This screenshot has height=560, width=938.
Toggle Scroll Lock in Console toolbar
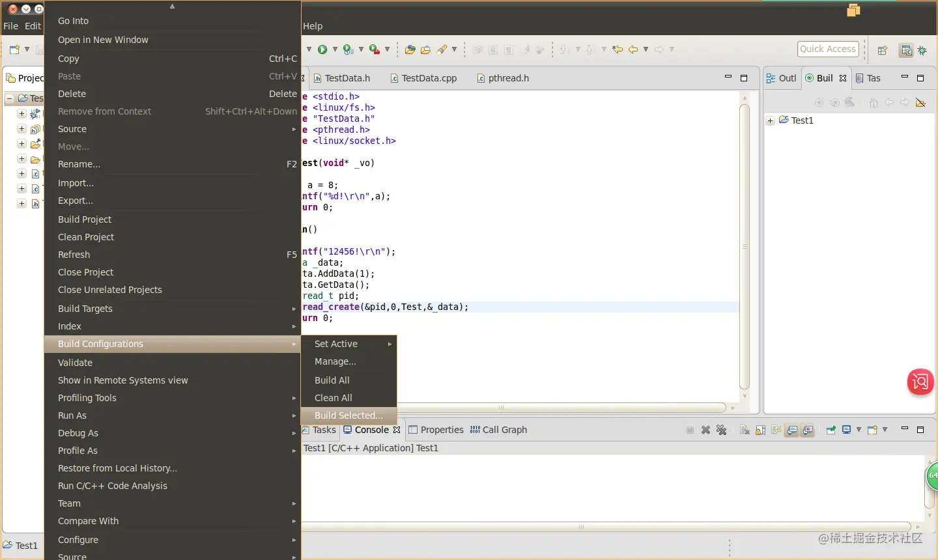click(760, 430)
